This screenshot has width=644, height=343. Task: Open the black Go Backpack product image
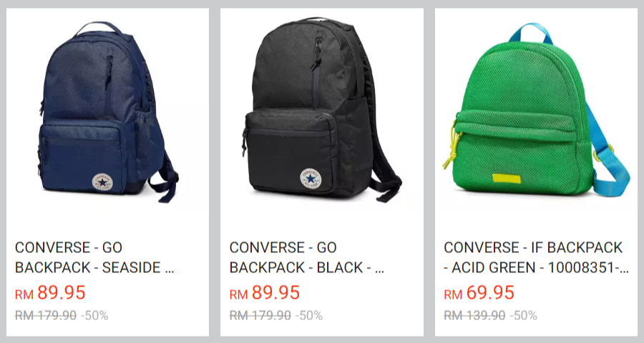[323, 109]
